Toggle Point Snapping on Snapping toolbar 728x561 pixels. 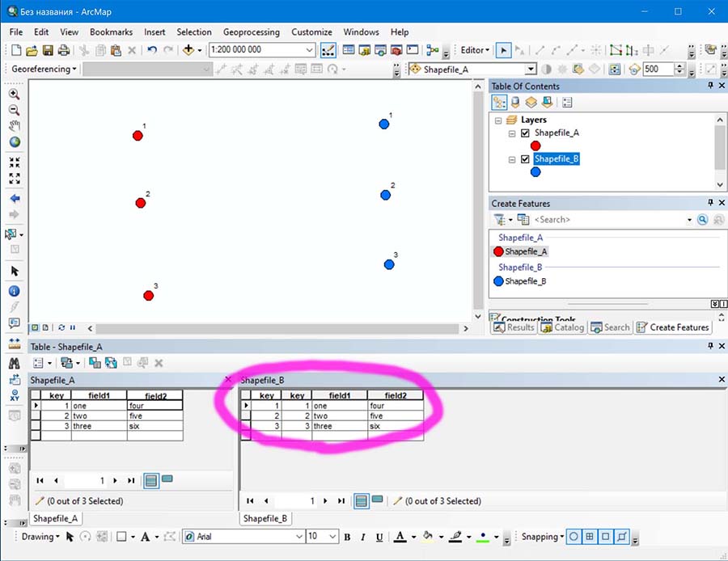click(x=574, y=536)
